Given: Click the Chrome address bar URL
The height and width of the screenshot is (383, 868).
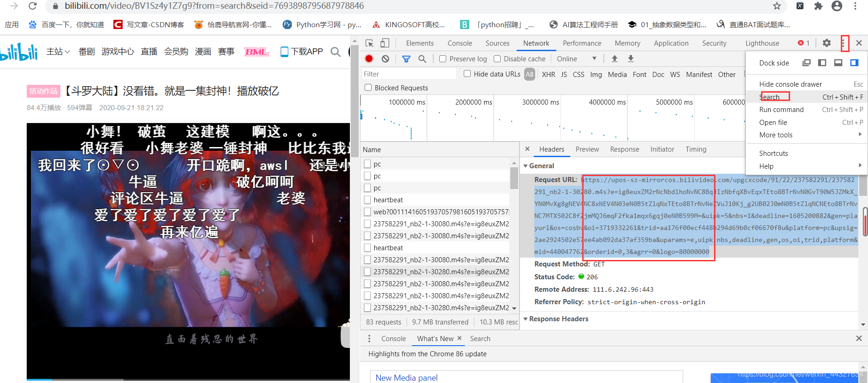Looking at the screenshot, I should [214, 6].
